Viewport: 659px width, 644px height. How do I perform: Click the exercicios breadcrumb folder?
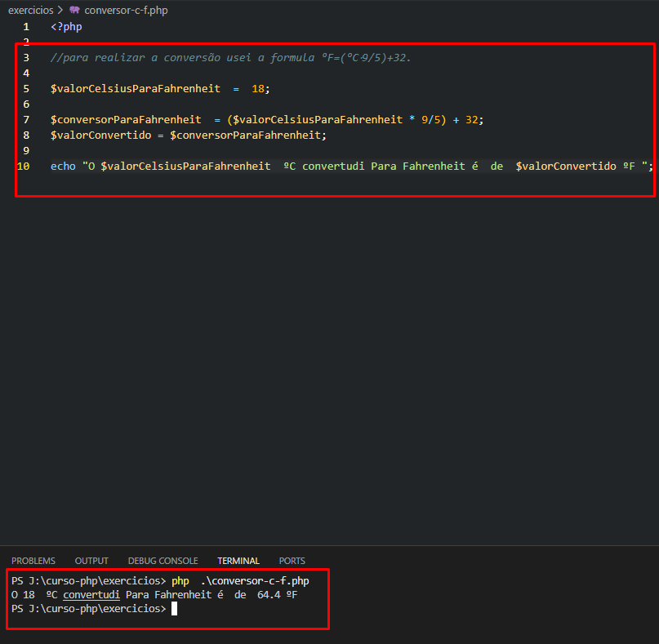[x=31, y=10]
